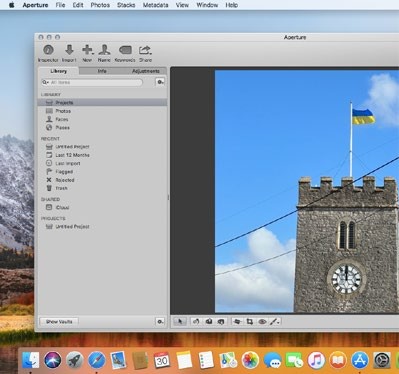This screenshot has width=399, height=374.
Task: Click the All Items search field
Action: coord(92,82)
